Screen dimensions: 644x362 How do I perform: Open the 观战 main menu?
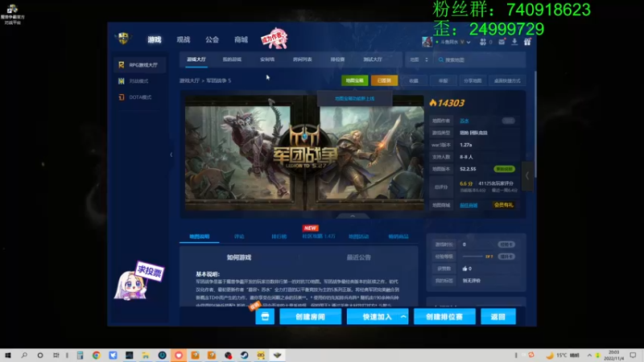pyautogui.click(x=184, y=39)
